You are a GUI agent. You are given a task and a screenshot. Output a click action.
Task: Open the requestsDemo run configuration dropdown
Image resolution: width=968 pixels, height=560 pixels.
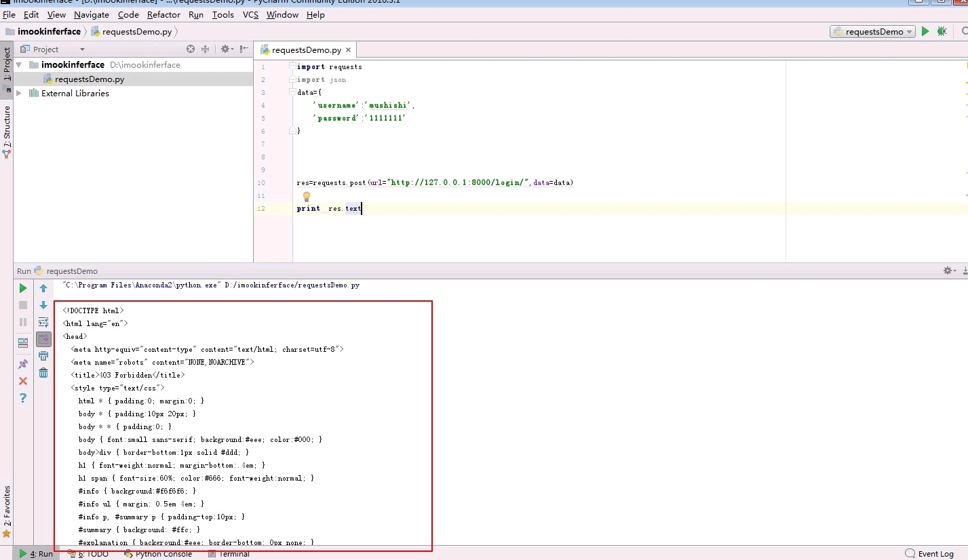pyautogui.click(x=872, y=31)
